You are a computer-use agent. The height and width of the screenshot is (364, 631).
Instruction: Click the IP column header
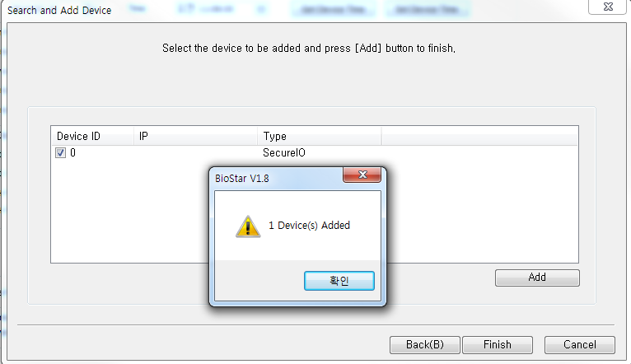pyautogui.click(x=195, y=136)
